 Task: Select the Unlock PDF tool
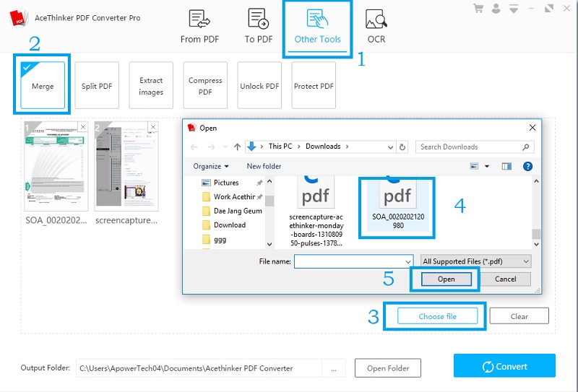[259, 85]
